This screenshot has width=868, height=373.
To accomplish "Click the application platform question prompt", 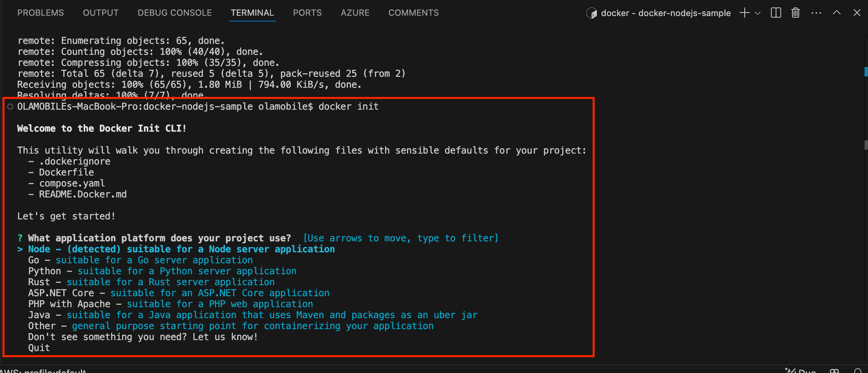I will coord(159,238).
